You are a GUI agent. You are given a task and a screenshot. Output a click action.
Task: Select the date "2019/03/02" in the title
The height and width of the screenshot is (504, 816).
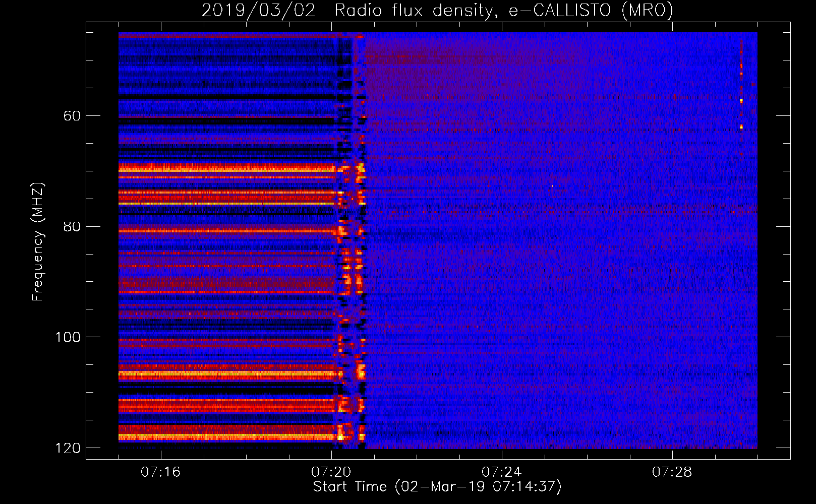click(x=259, y=11)
